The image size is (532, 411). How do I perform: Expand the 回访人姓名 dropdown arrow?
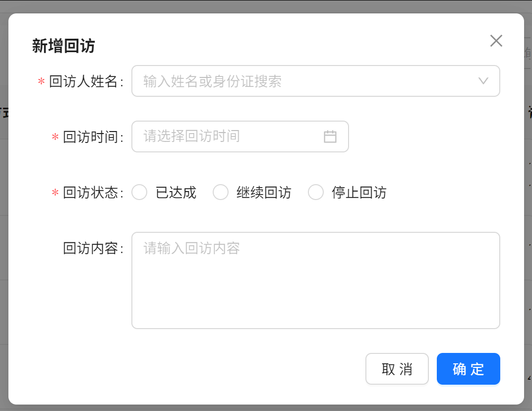coord(483,81)
